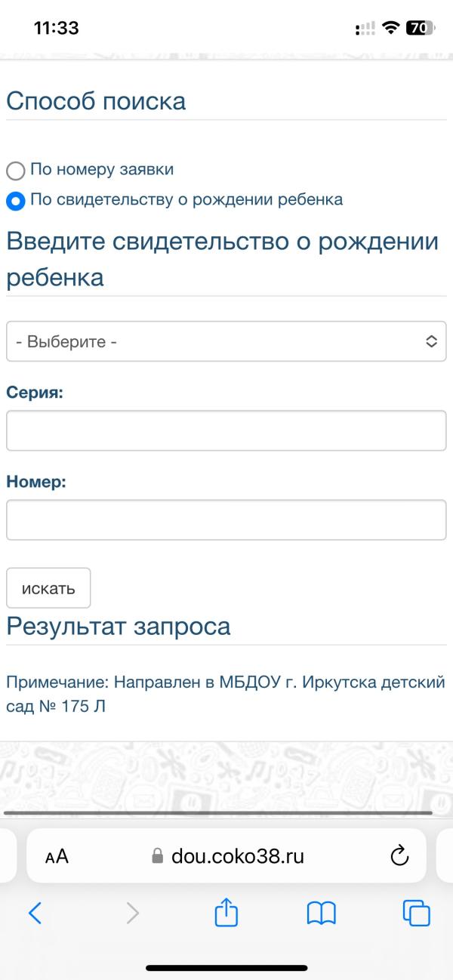
Task: Open the Safari share sheet
Action: 226,914
